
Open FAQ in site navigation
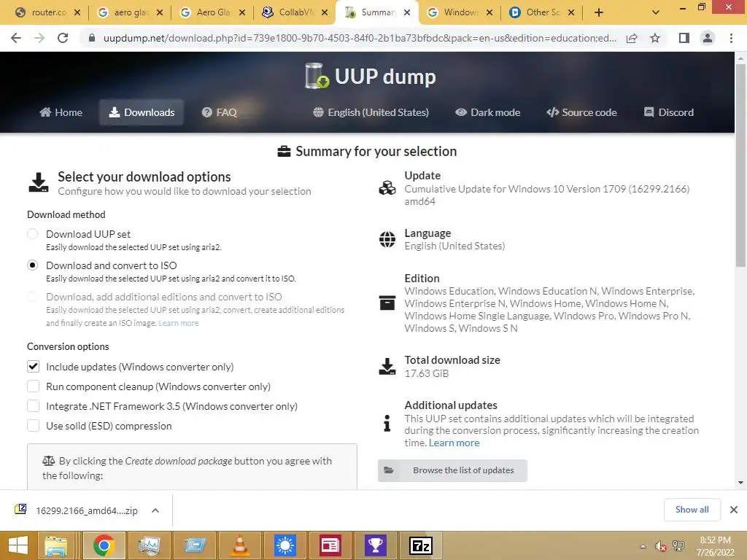[219, 112]
